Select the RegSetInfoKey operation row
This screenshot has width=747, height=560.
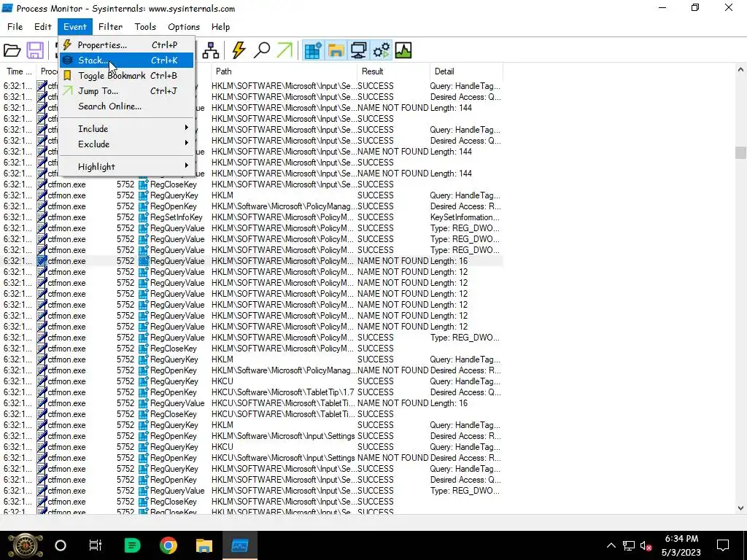coord(252,217)
